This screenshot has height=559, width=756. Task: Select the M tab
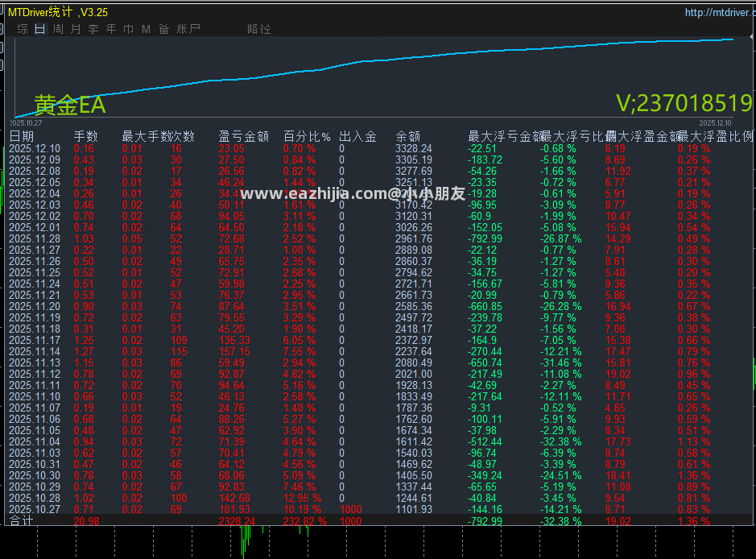coord(146,29)
